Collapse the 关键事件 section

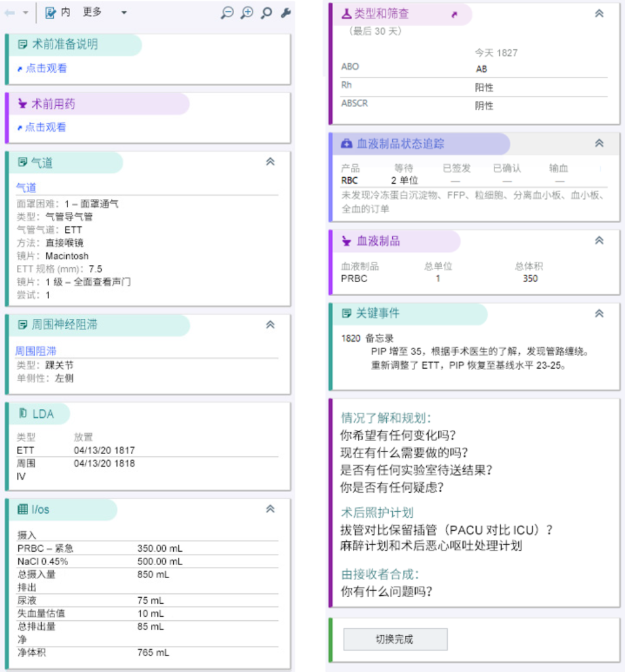(599, 314)
